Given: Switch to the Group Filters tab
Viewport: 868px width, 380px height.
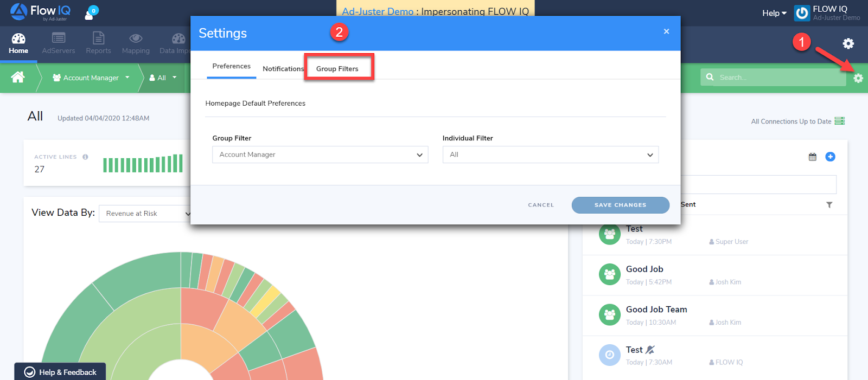Looking at the screenshot, I should (x=337, y=69).
